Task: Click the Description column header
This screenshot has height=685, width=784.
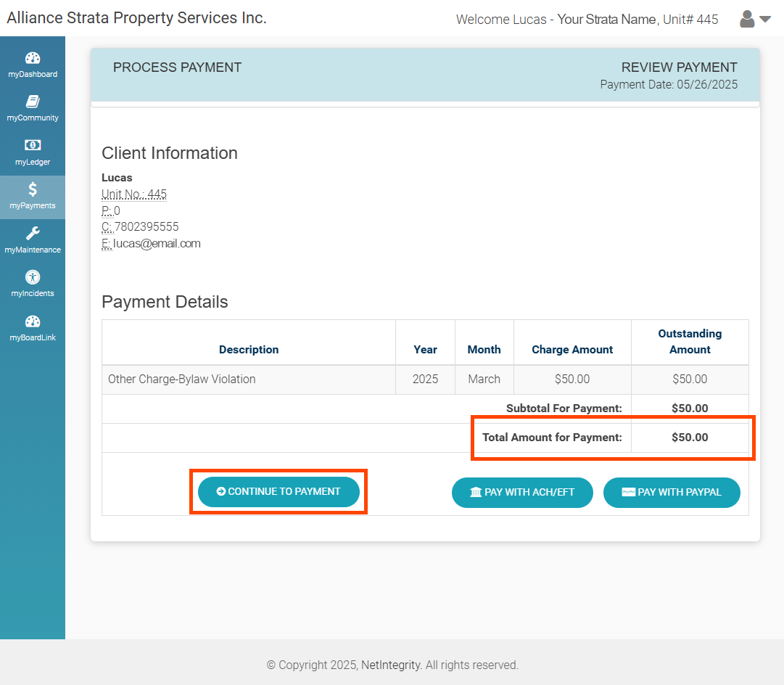Action: click(249, 349)
